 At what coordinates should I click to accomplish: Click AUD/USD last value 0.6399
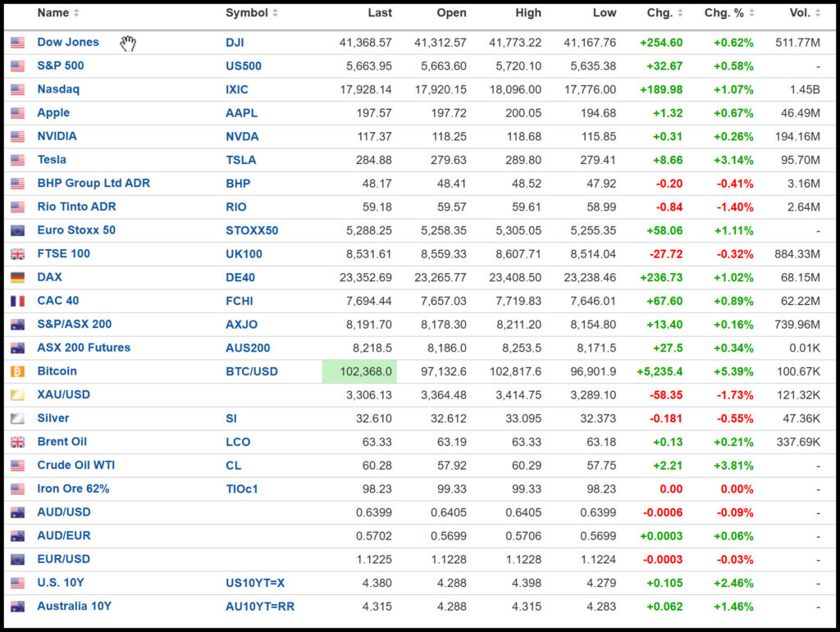374,512
